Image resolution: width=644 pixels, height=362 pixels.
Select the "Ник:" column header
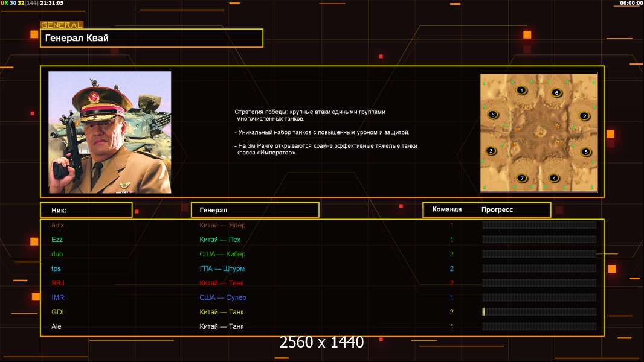coord(86,210)
